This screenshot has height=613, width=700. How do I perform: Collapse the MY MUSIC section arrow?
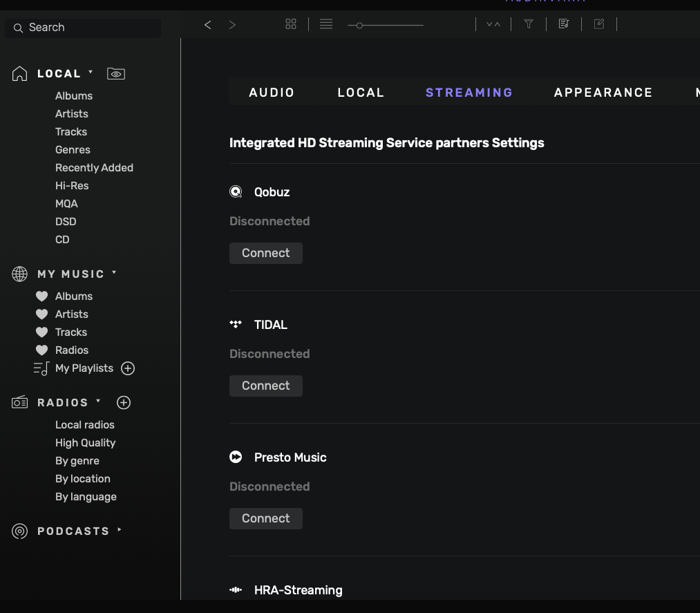click(x=114, y=272)
